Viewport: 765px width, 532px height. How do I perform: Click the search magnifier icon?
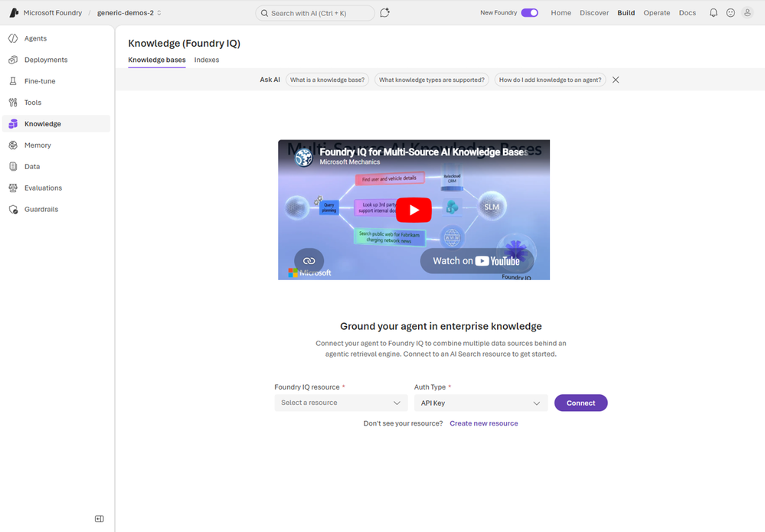tap(264, 13)
